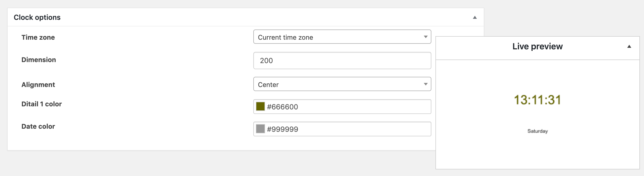Image resolution: width=644 pixels, height=176 pixels.
Task: Click the Time zone label
Action: [38, 37]
